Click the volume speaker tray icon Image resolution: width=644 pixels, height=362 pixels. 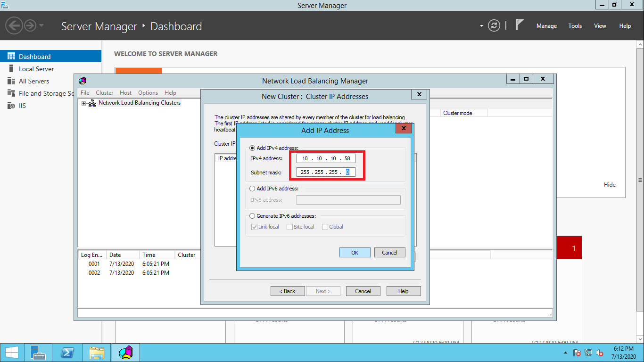click(x=600, y=353)
